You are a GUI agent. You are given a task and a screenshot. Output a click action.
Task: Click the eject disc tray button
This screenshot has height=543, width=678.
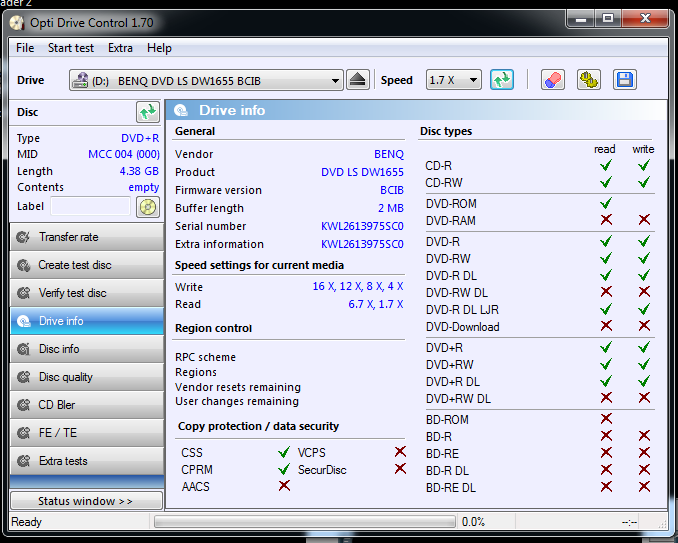[x=358, y=80]
